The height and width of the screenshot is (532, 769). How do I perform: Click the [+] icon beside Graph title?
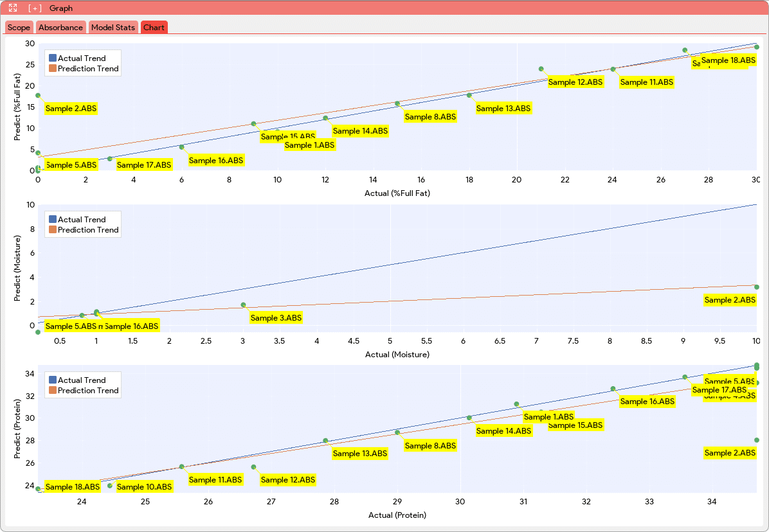(35, 8)
